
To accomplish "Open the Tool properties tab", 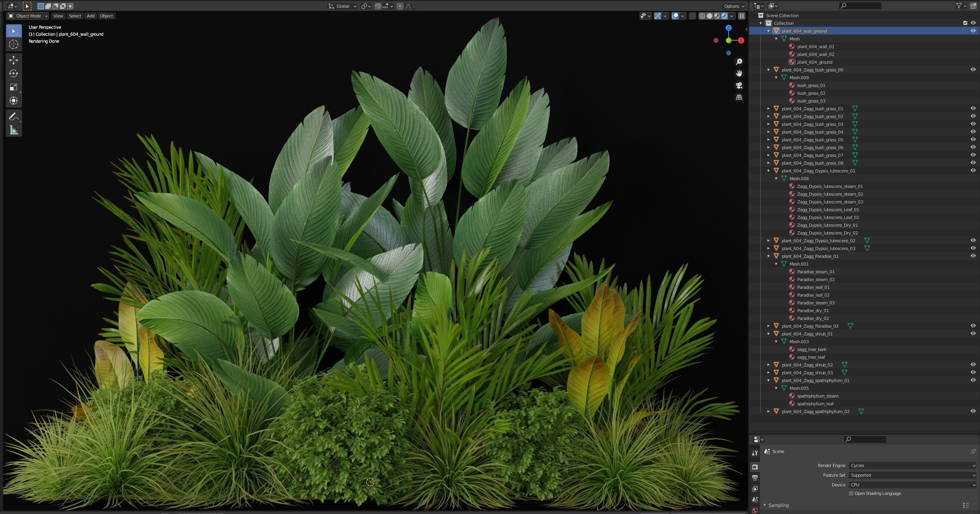I will coord(755,453).
